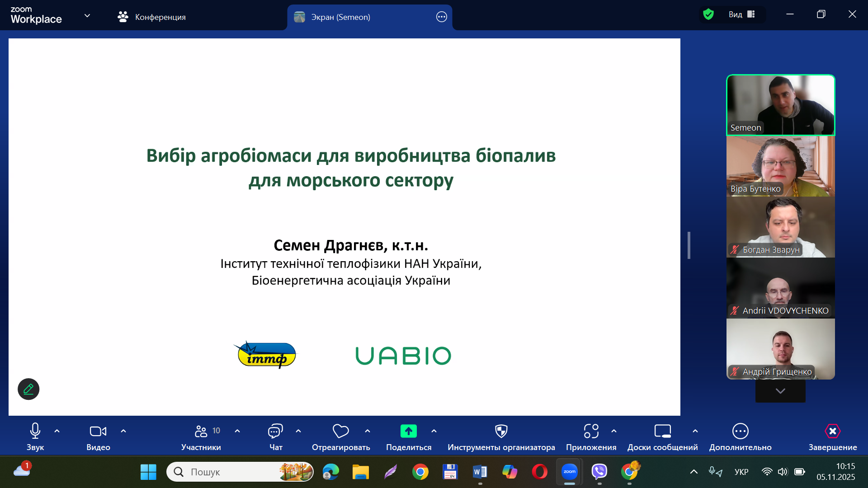
Task: Expand video options arrow beside Видео
Action: (123, 431)
